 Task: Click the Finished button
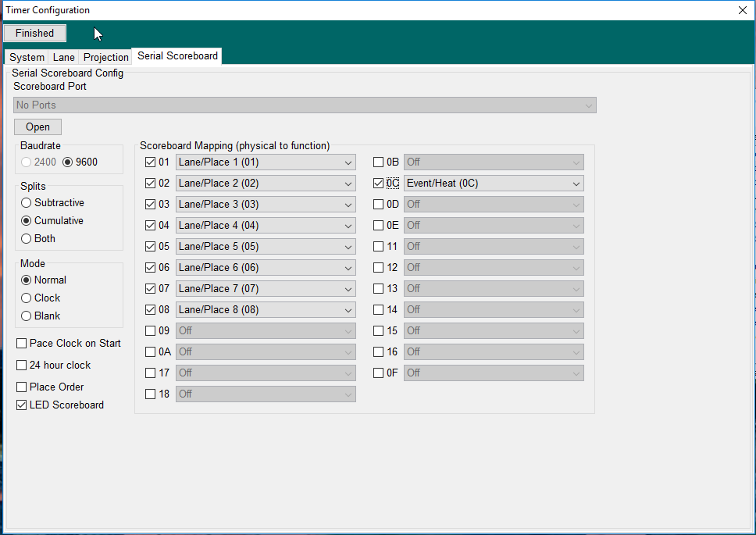34,33
